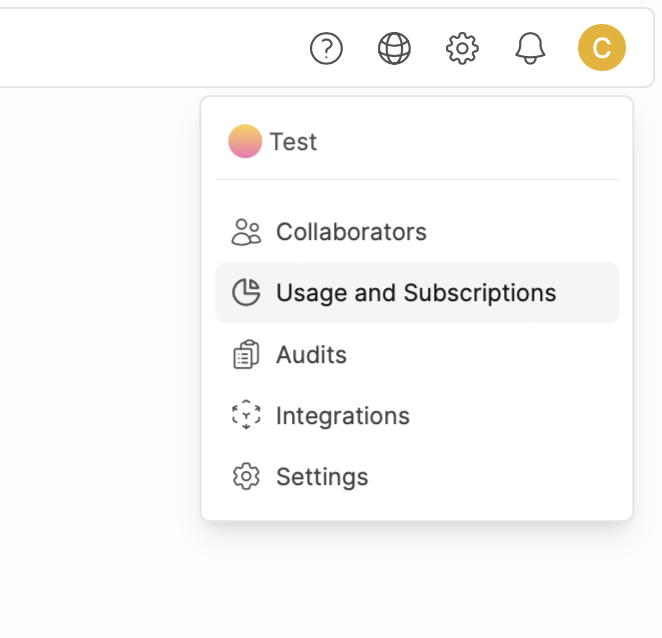This screenshot has width=662, height=638.
Task: Open Usage and Subscriptions
Action: click(416, 293)
